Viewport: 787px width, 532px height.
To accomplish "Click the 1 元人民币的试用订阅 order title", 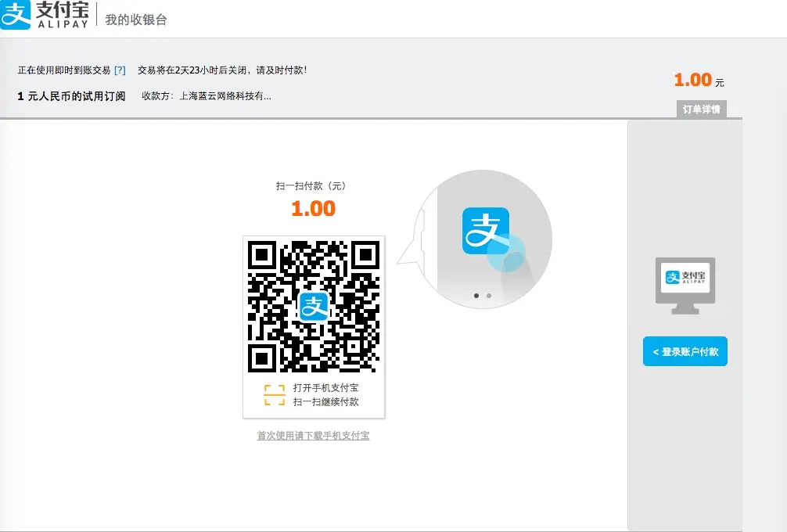I will tap(71, 96).
